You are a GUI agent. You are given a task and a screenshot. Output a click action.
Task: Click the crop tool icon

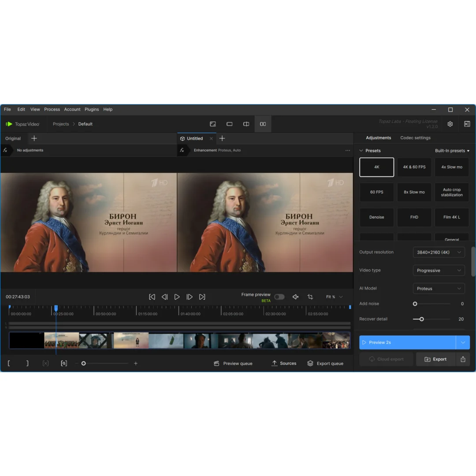tap(310, 297)
